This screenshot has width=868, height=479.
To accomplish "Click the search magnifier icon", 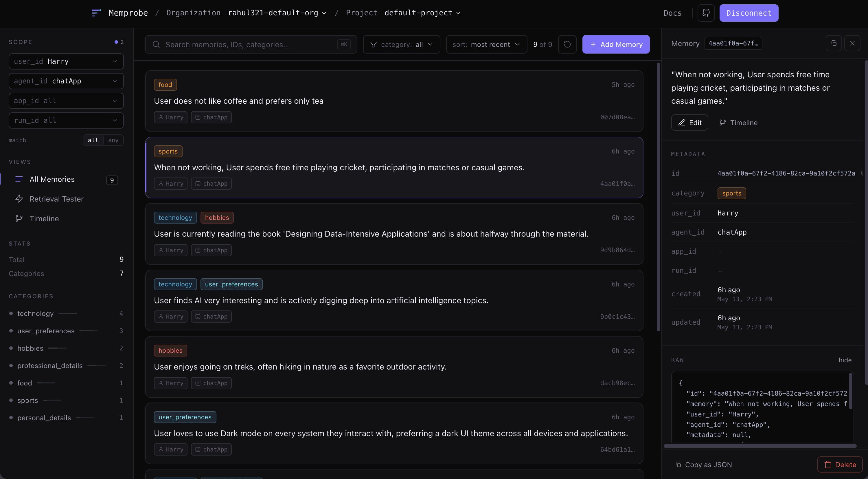I will tap(156, 44).
